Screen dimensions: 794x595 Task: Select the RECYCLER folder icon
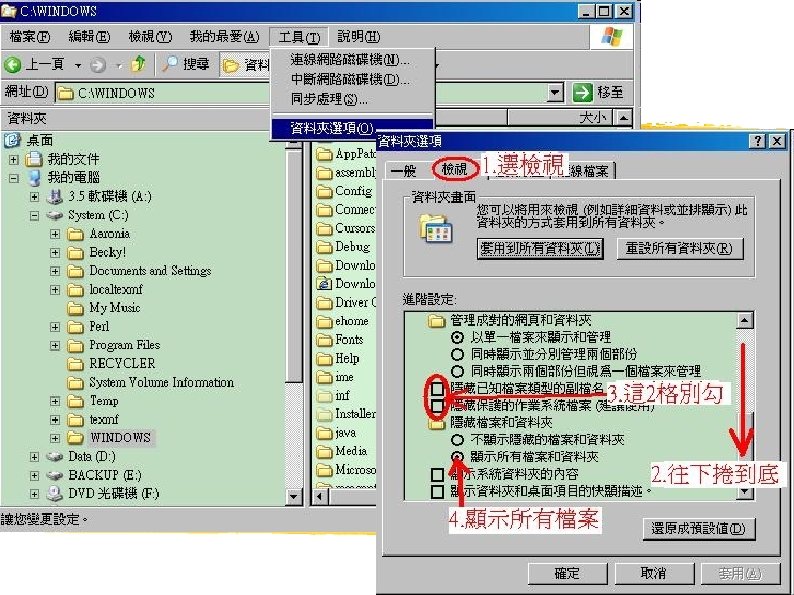pos(76,364)
